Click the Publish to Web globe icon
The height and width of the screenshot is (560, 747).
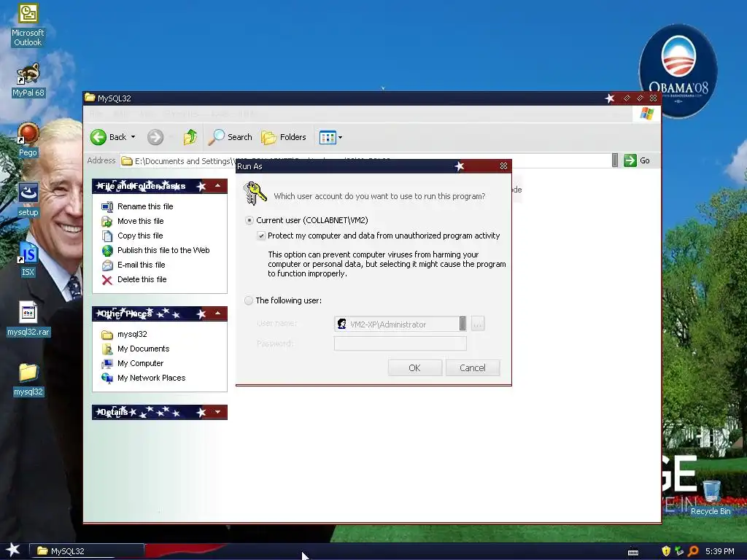click(107, 251)
